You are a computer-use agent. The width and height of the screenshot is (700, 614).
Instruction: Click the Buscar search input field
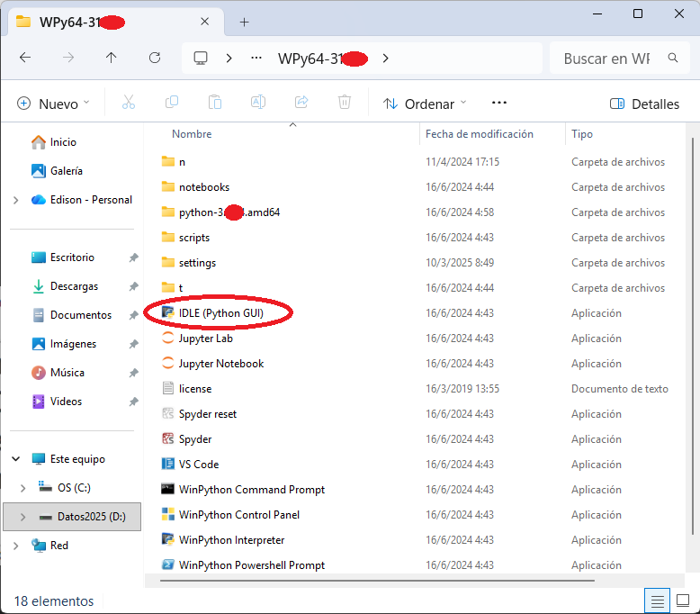coord(606,59)
